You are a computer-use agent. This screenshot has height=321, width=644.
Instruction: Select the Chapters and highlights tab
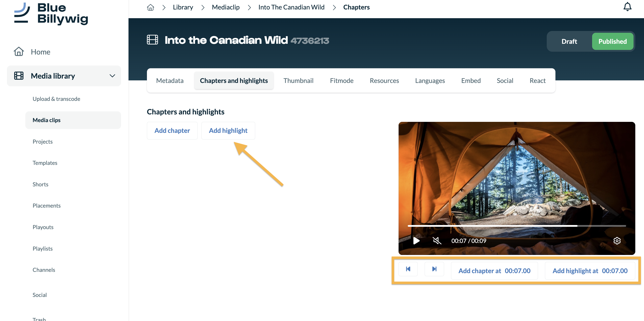click(234, 81)
